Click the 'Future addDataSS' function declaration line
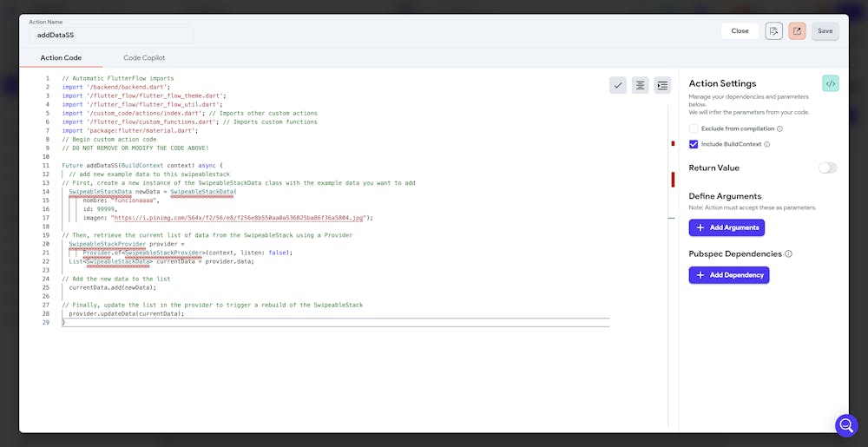The height and width of the screenshot is (447, 868). pyautogui.click(x=142, y=166)
